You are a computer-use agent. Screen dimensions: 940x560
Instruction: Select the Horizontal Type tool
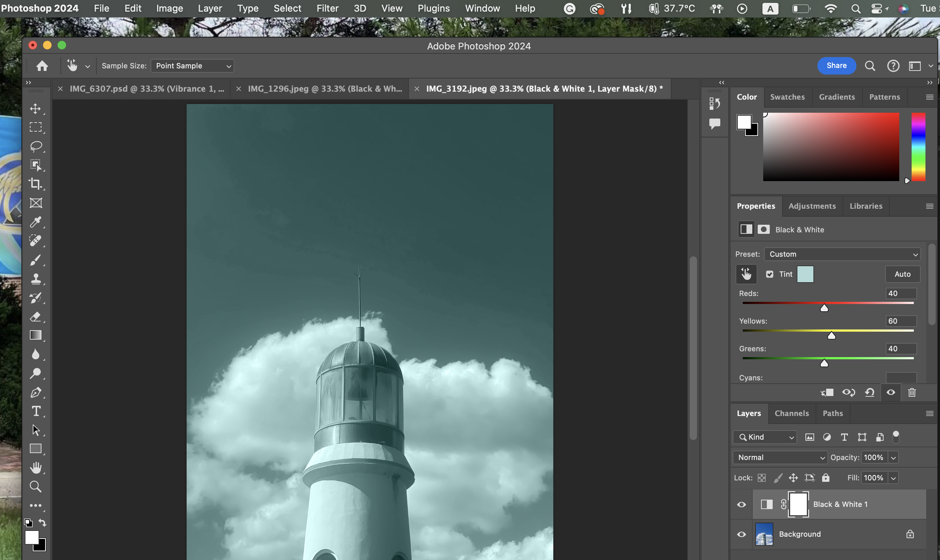[x=36, y=411]
